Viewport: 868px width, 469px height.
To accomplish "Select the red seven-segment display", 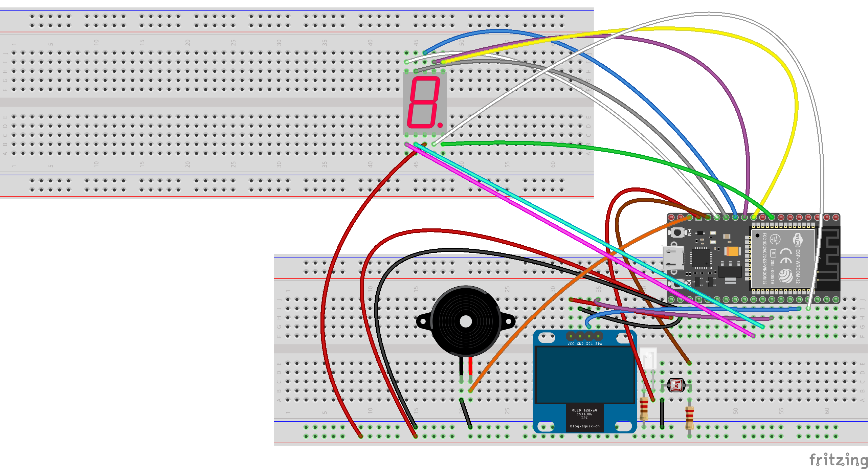I will point(424,103).
